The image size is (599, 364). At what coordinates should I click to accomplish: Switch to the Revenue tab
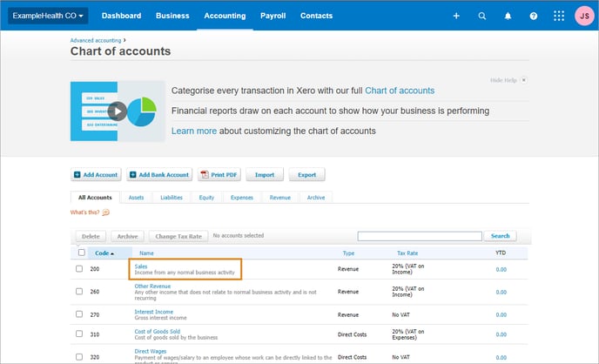tap(280, 198)
